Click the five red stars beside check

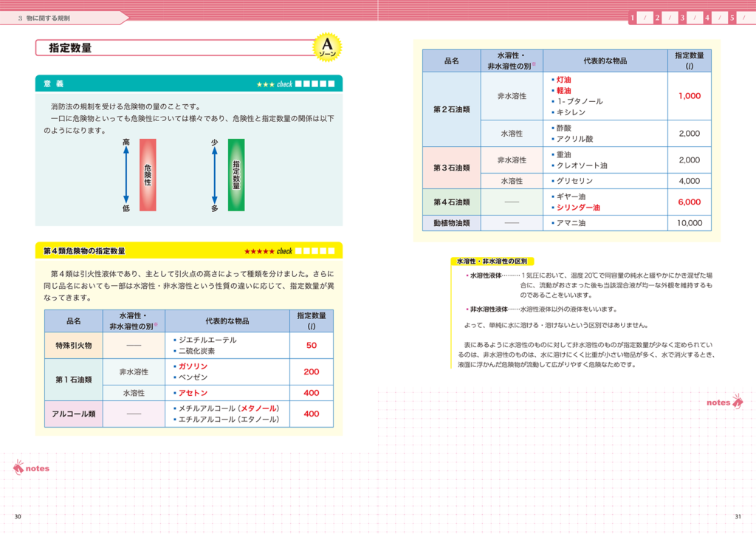[x=259, y=251]
